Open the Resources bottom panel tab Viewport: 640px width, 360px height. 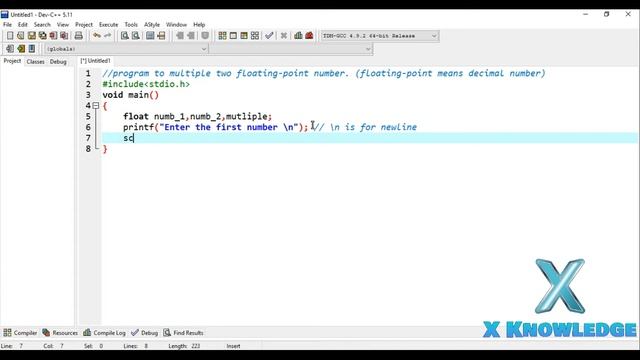[x=60, y=333]
